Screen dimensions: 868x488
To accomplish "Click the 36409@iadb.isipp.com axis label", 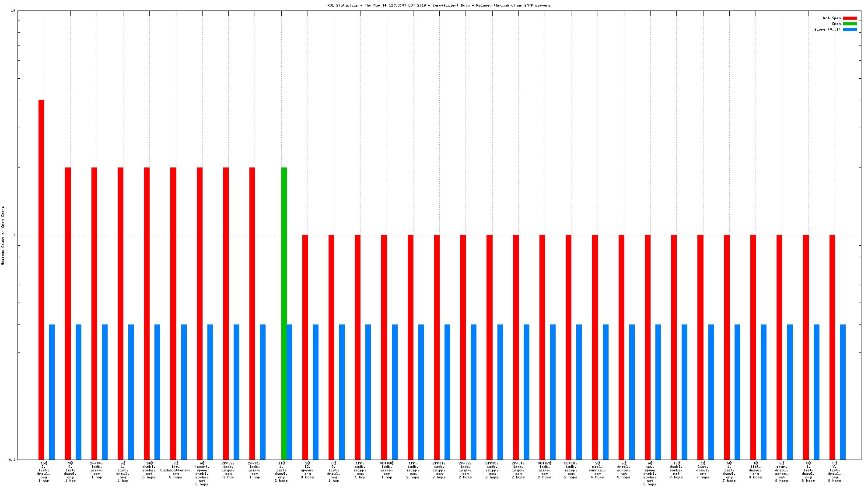I will coord(386,470).
